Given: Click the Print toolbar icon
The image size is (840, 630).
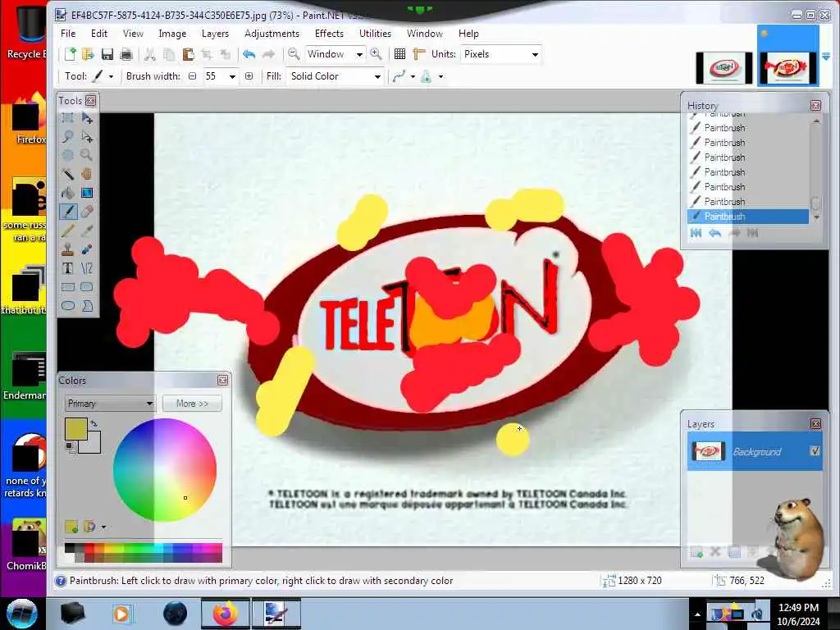Looking at the screenshot, I should [126, 54].
